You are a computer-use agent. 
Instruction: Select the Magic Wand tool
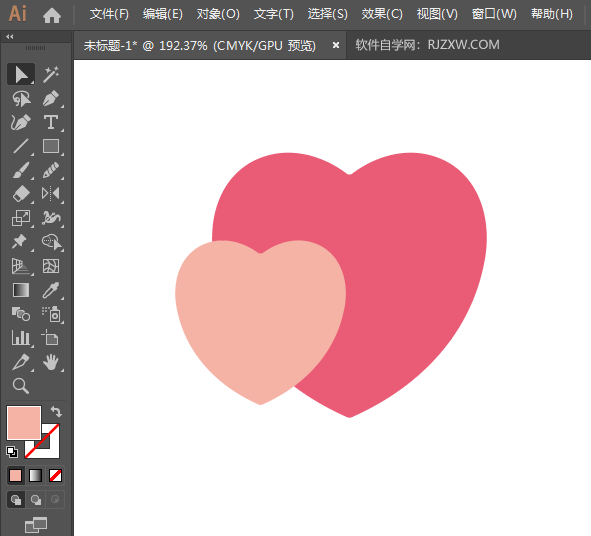[51, 74]
